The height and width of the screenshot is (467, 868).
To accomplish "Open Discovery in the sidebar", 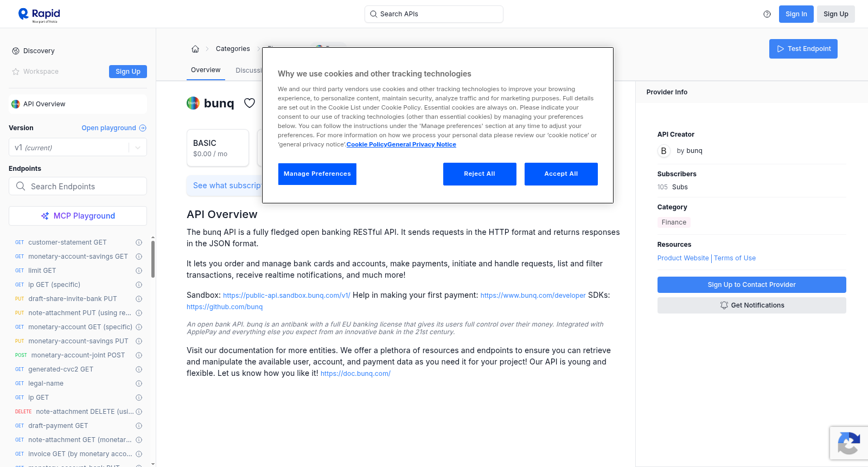I will pyautogui.click(x=39, y=51).
